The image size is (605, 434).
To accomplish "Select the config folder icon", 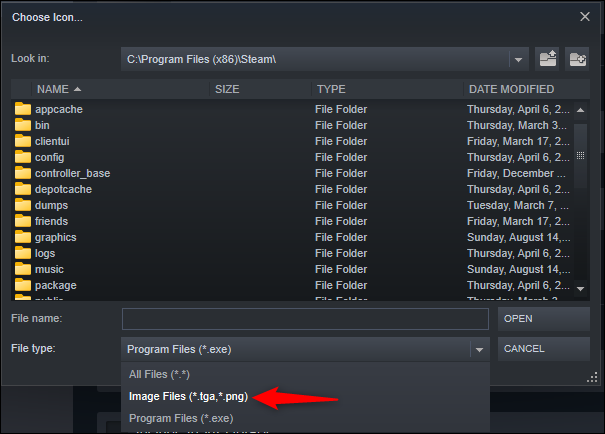I will (x=23, y=157).
